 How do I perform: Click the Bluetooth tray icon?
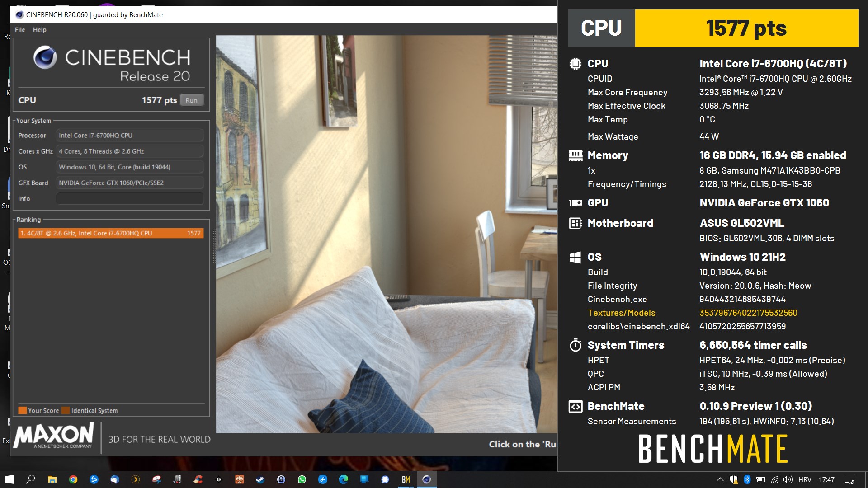(x=747, y=479)
